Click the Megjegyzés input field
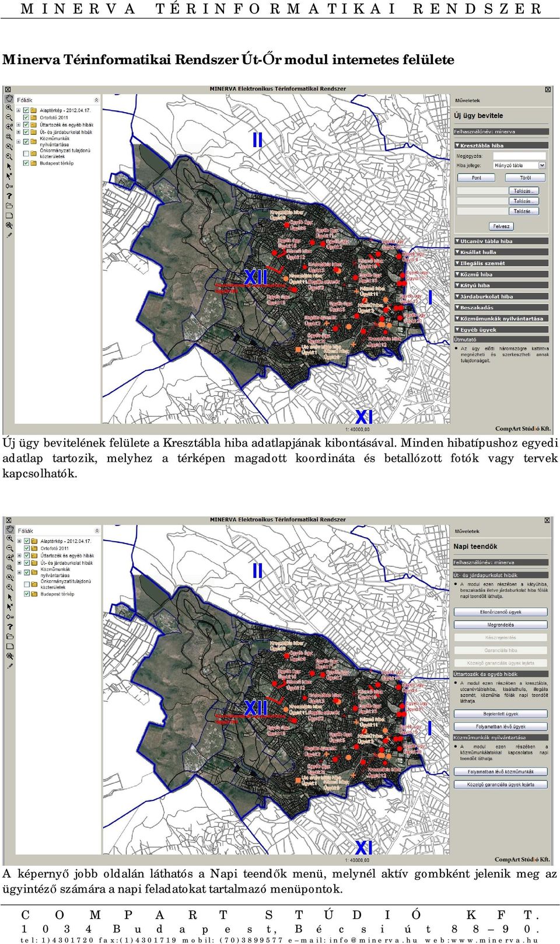Screen dimensions: 560x944 click(x=519, y=156)
